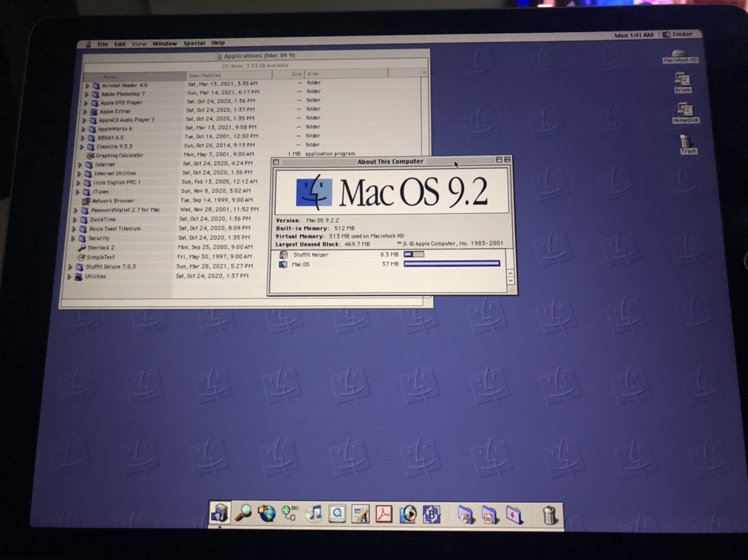Open iTunes from the dock
The image size is (748, 560).
(314, 514)
